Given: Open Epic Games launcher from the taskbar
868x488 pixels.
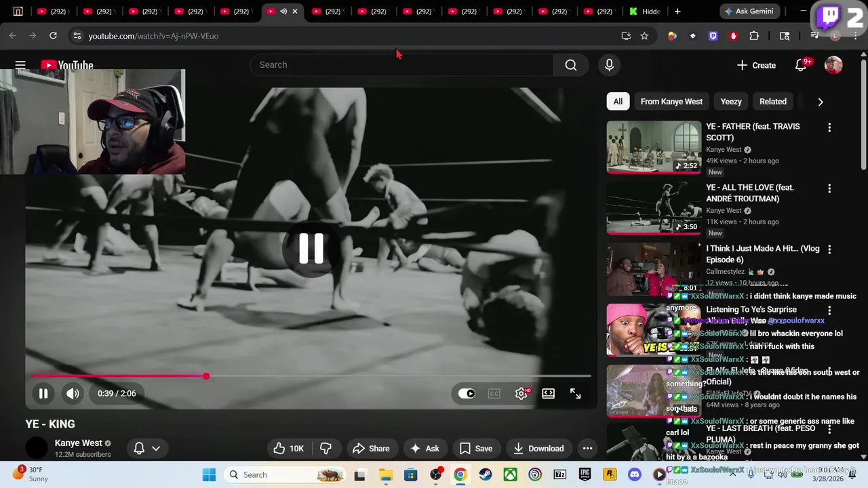Looking at the screenshot, I should click(x=585, y=474).
